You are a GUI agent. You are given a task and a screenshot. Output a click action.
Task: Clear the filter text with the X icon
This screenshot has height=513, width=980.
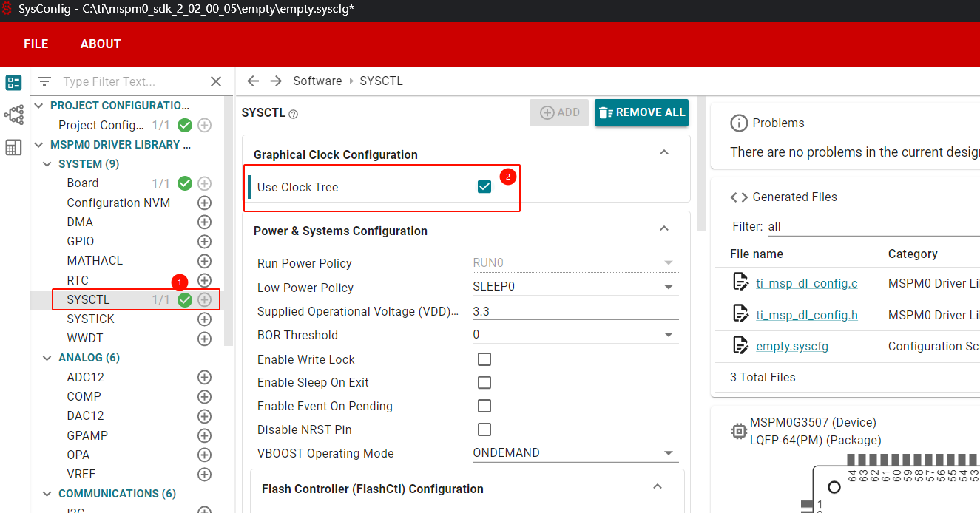tap(216, 81)
